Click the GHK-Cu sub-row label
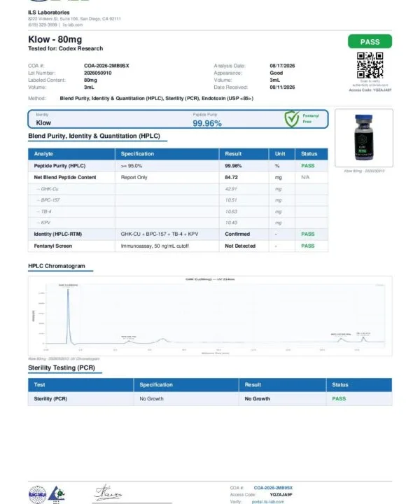 click(48, 189)
